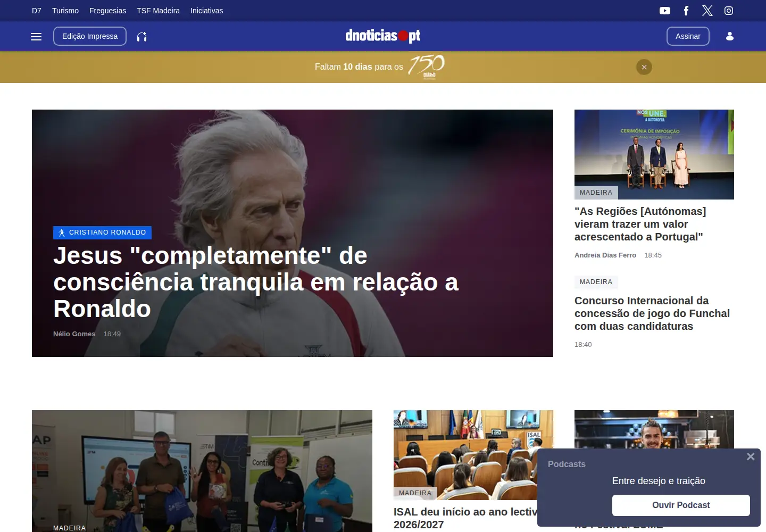Click author name Andreia Dias Ferro
Image resolution: width=766 pixels, height=532 pixels.
click(605, 255)
